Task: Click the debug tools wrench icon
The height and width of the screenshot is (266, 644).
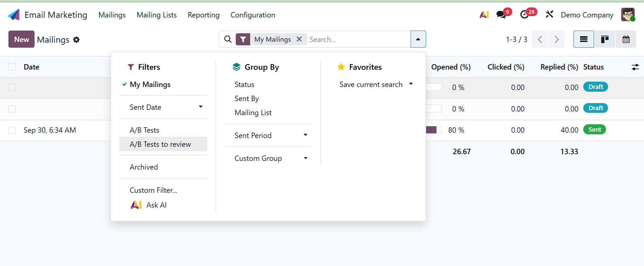Action: [x=549, y=14]
